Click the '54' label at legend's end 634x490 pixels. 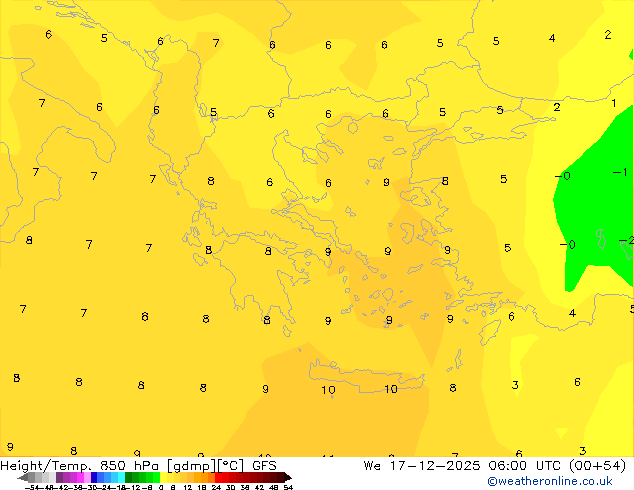pyautogui.click(x=288, y=487)
